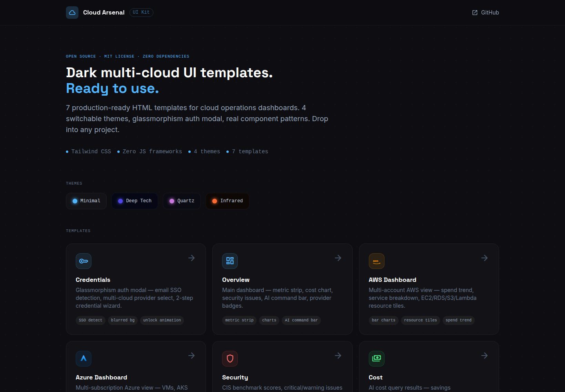The width and height of the screenshot is (565, 392).
Task: Click the dashboard grid icon on Overview card
Action: coord(230,261)
